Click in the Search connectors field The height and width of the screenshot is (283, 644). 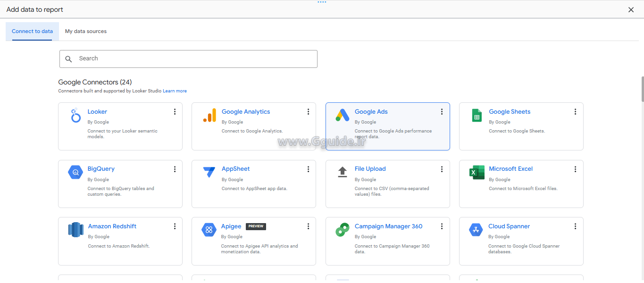click(189, 58)
